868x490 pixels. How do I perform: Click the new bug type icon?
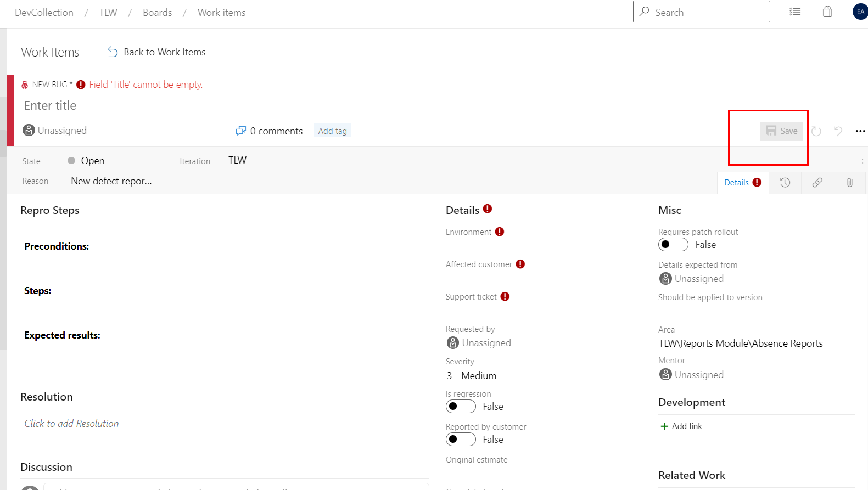pos(25,85)
